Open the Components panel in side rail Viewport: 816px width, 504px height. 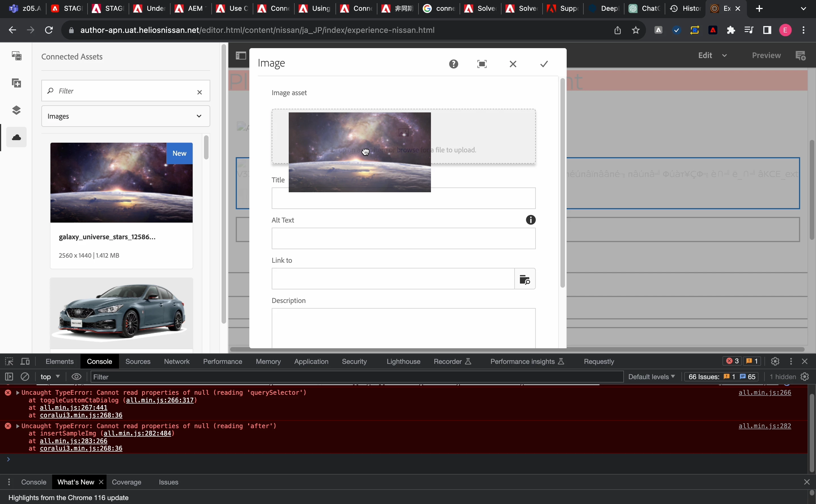(x=16, y=83)
